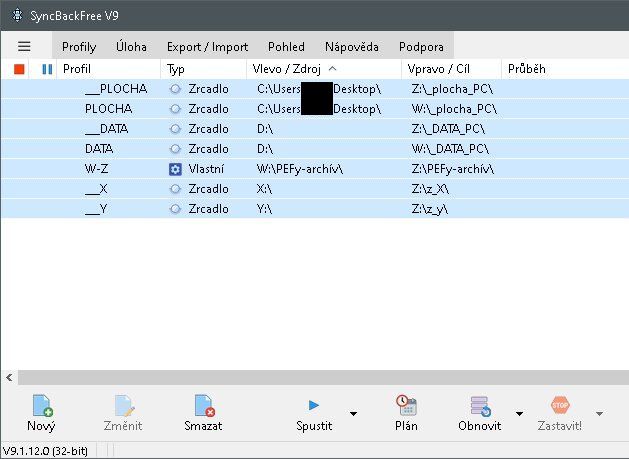The height and width of the screenshot is (459, 629).
Task: Select the DATA profile name
Action: click(99, 149)
